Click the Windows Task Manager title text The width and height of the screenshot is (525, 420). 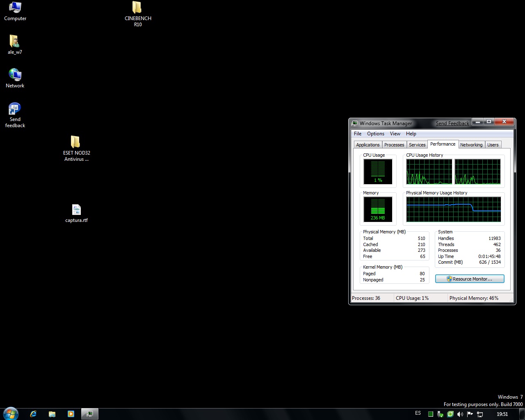386,123
